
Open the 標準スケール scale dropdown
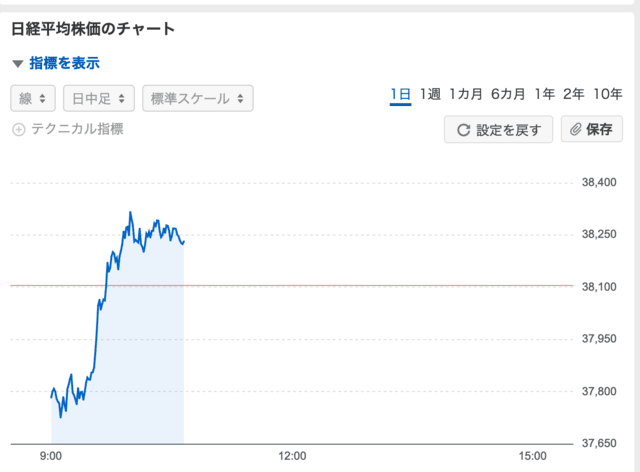pos(198,98)
